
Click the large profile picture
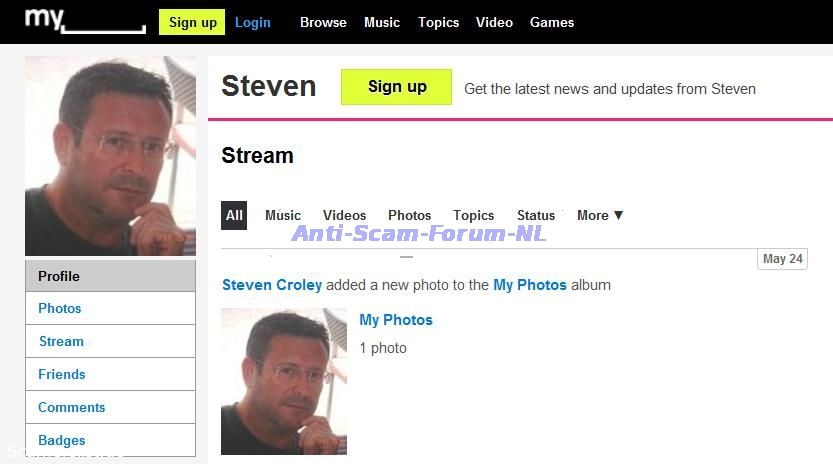point(110,156)
